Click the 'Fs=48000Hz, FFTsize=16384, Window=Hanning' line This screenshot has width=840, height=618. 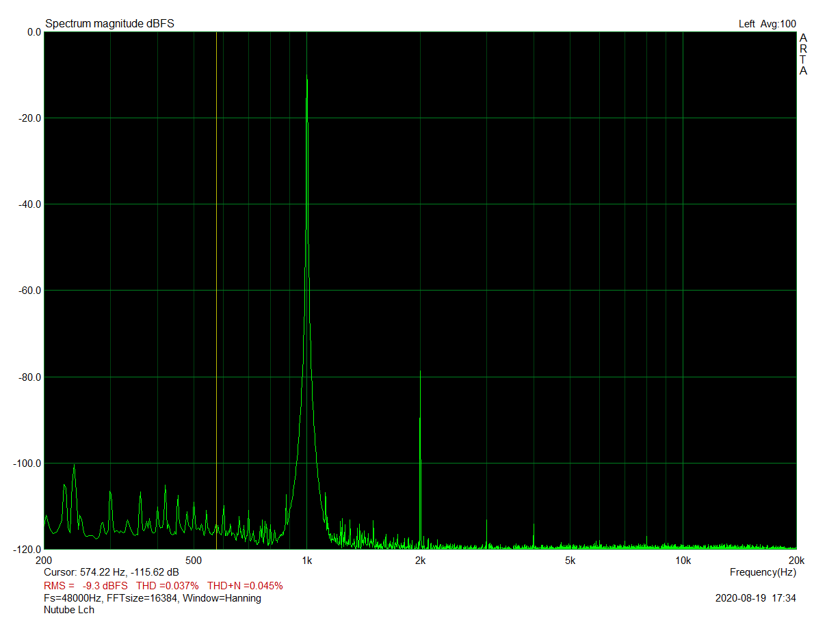153,598
